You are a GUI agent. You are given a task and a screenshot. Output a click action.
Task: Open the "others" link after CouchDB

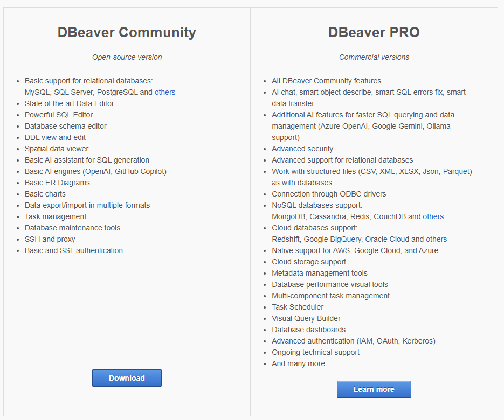433,216
